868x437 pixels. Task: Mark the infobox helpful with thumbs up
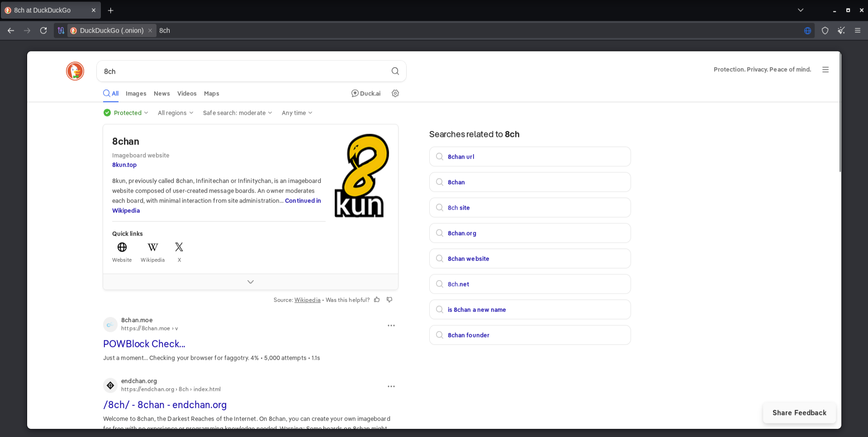(377, 300)
